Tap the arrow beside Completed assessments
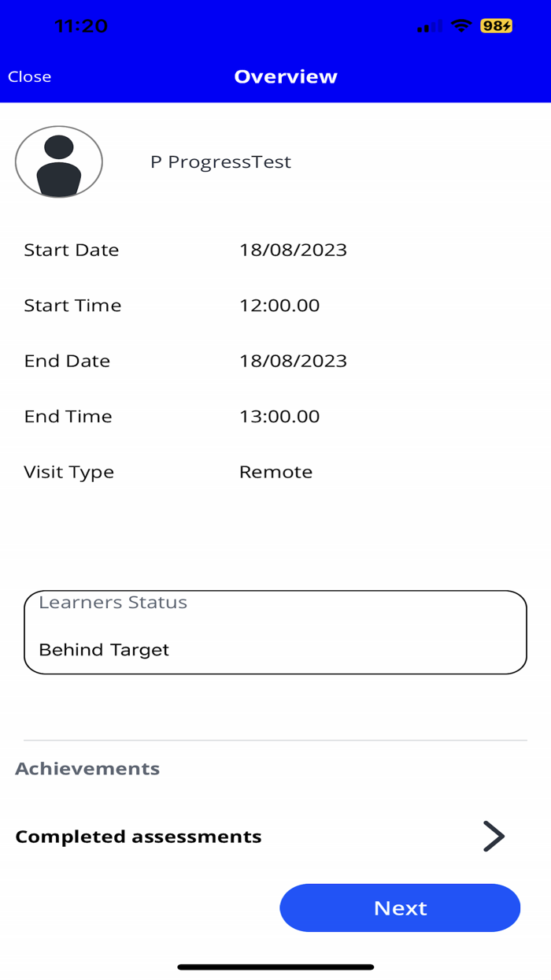The image size is (551, 980). 493,837
